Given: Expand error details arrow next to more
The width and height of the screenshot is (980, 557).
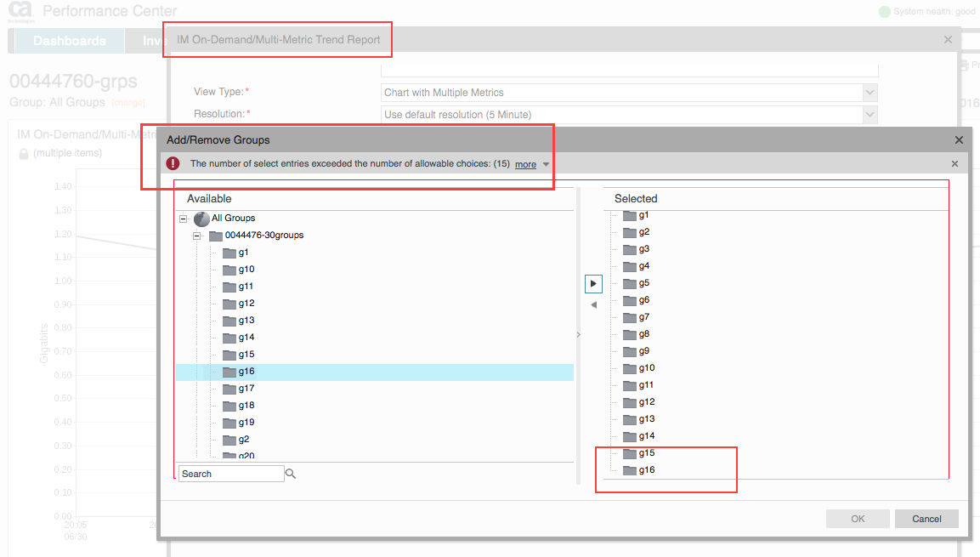Looking at the screenshot, I should 547,164.
